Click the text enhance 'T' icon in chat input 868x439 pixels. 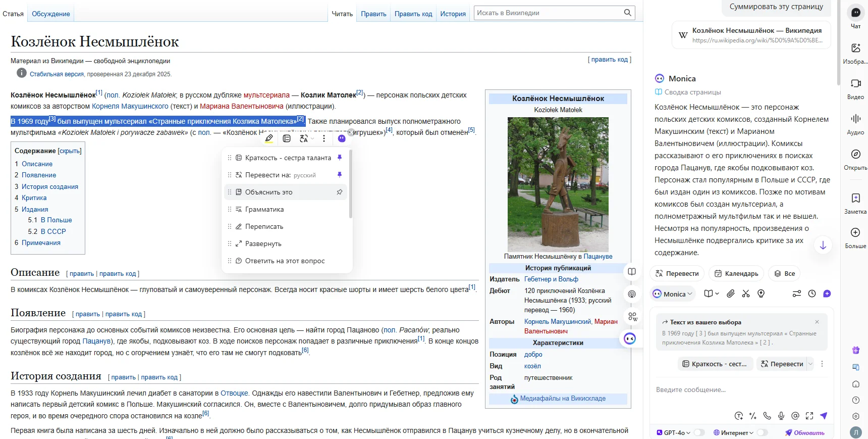[x=739, y=416]
